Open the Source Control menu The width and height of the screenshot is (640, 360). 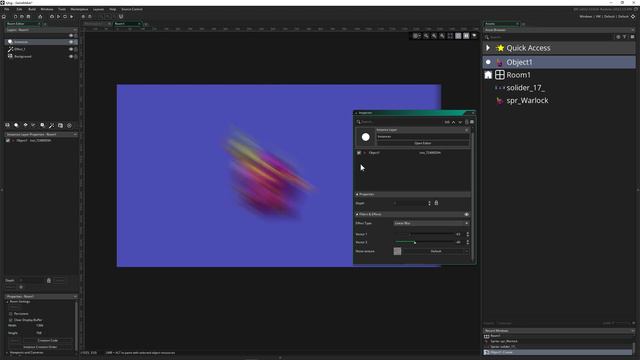pos(132,9)
